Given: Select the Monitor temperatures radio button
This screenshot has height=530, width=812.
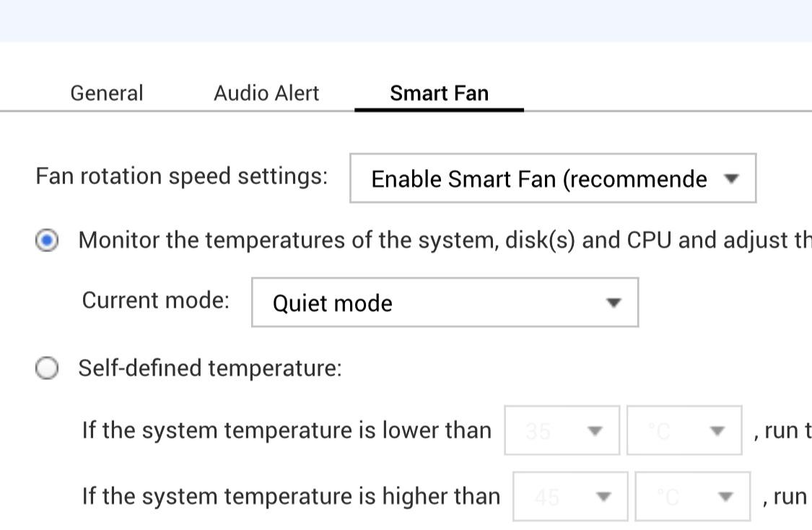Looking at the screenshot, I should [47, 241].
